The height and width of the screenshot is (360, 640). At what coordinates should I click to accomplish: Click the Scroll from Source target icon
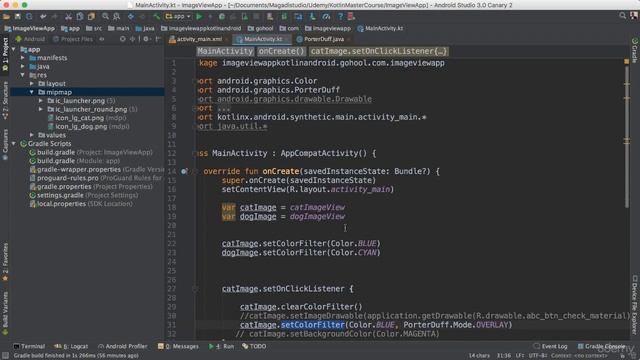(x=123, y=39)
